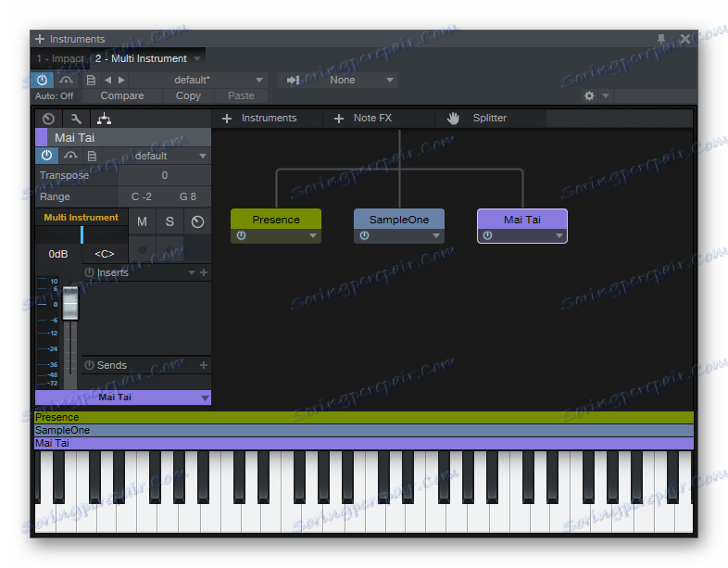
Task: Open the Mai Tai default preset dropdown
Action: pos(157,156)
